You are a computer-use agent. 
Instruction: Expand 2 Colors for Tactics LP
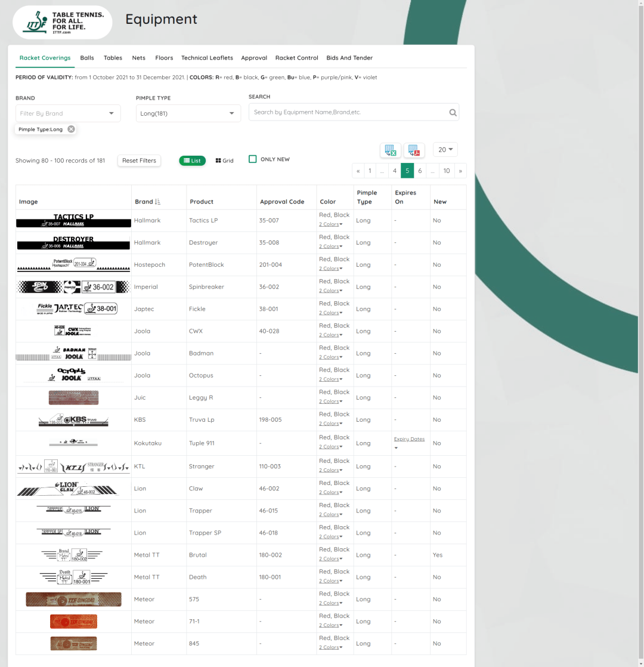coord(330,224)
